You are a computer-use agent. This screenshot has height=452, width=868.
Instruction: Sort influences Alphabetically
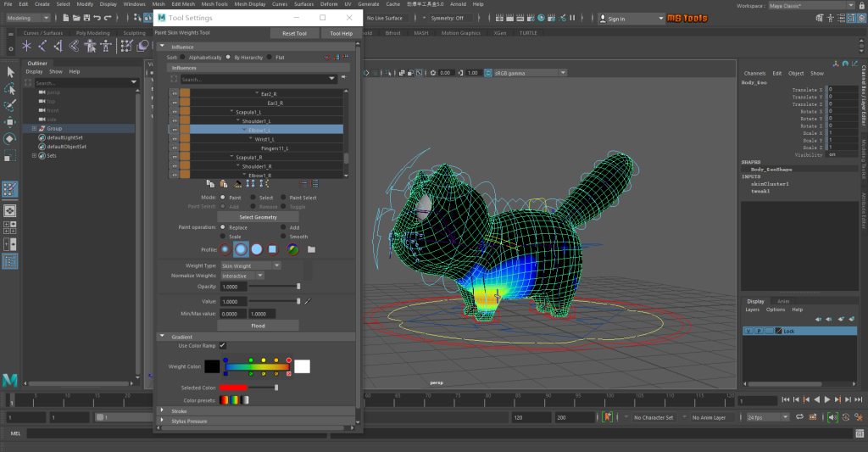(183, 57)
